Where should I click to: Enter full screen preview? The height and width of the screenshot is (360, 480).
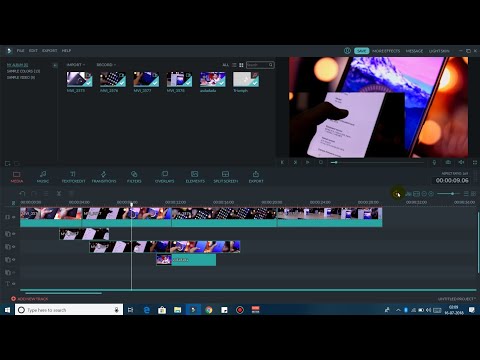pyautogui.click(x=475, y=162)
